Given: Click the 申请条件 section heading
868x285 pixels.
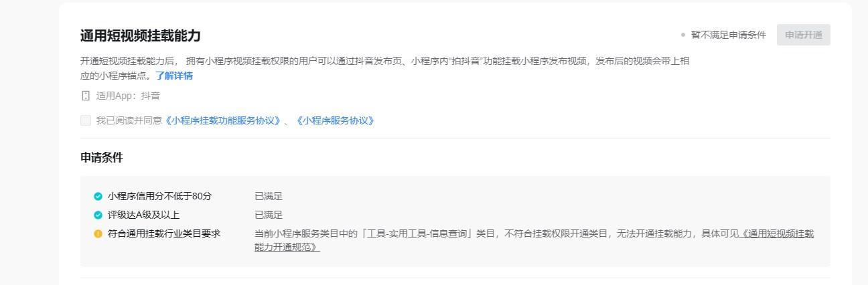Looking at the screenshot, I should coord(102,158).
